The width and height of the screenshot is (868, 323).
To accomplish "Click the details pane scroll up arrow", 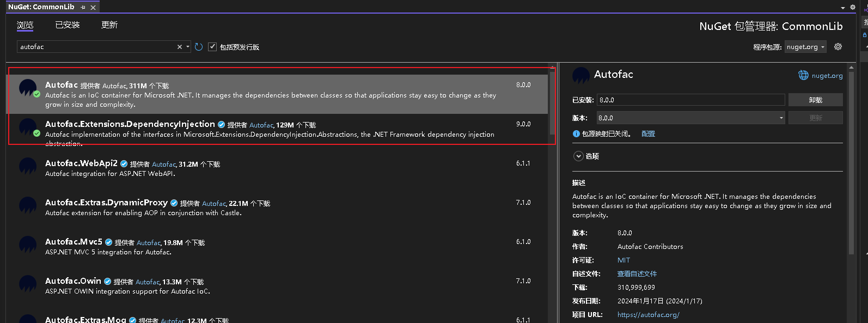I will (x=852, y=66).
